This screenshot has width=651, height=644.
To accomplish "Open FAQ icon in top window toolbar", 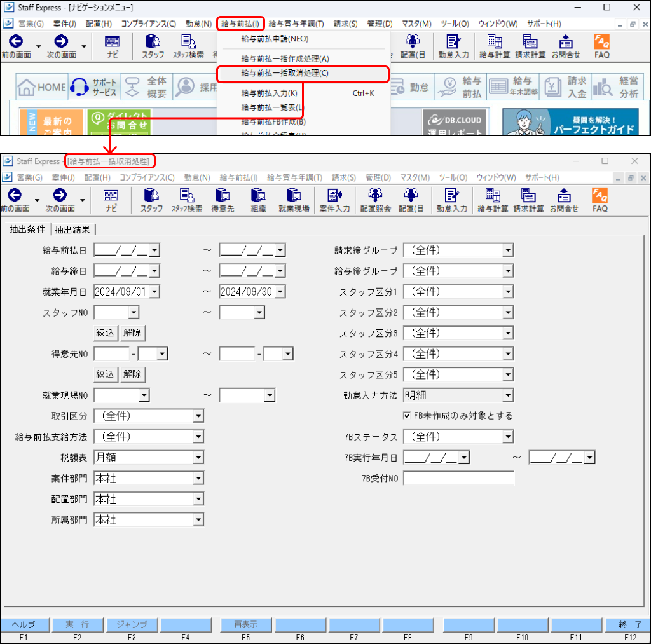I will (x=601, y=46).
